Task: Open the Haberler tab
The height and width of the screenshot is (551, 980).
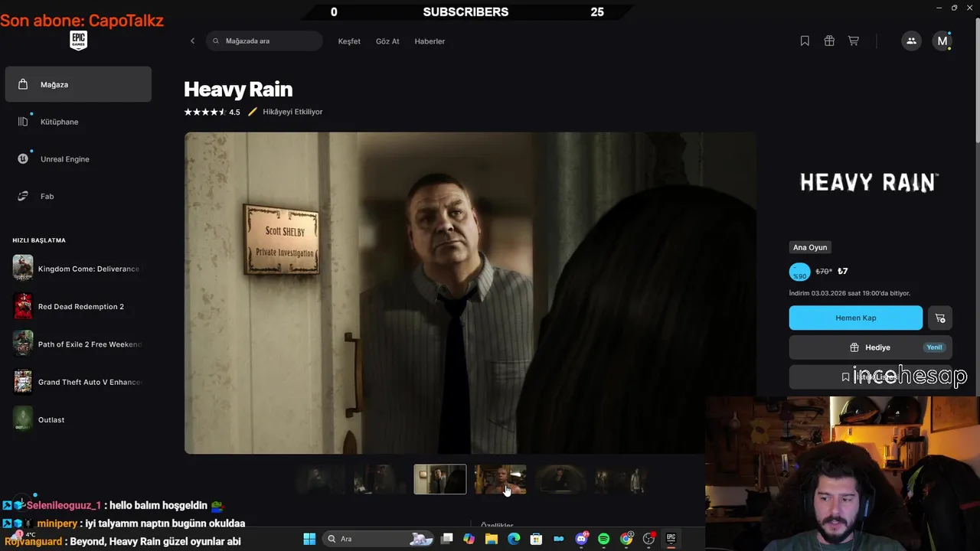Action: [x=430, y=41]
